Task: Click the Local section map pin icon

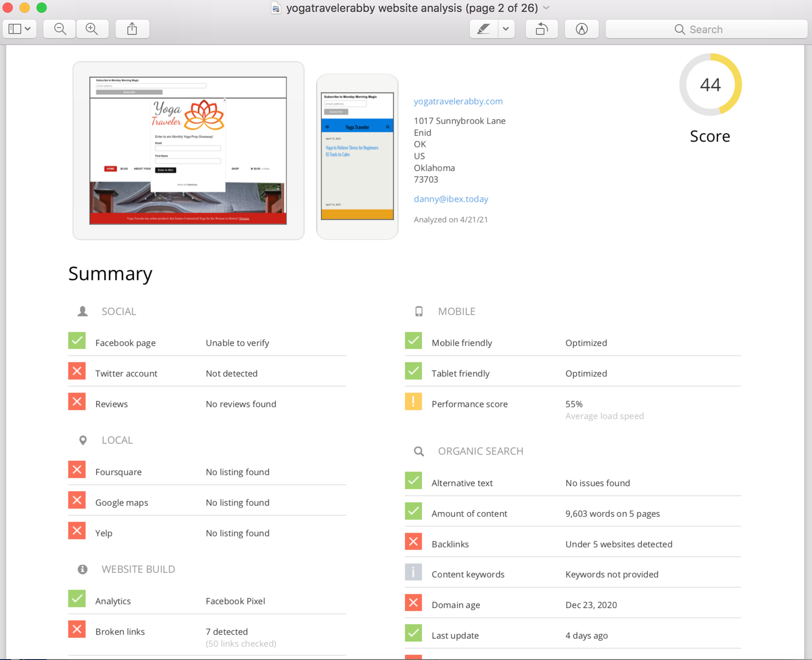Action: tap(83, 440)
